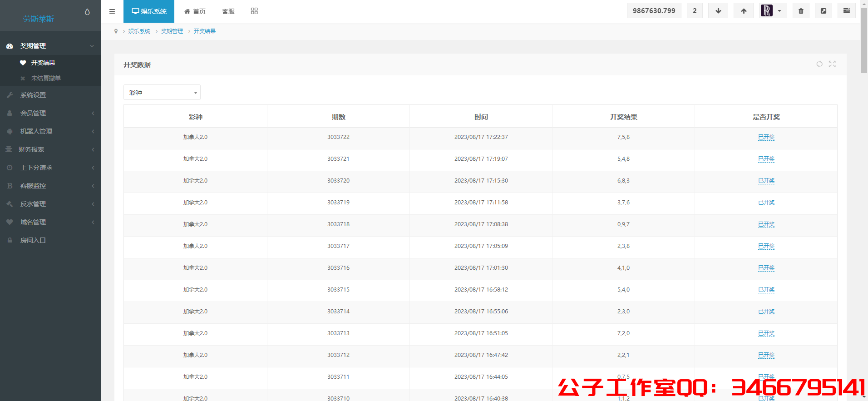Click the down arrow button in top bar
Screen dimensions: 868x401
click(718, 11)
